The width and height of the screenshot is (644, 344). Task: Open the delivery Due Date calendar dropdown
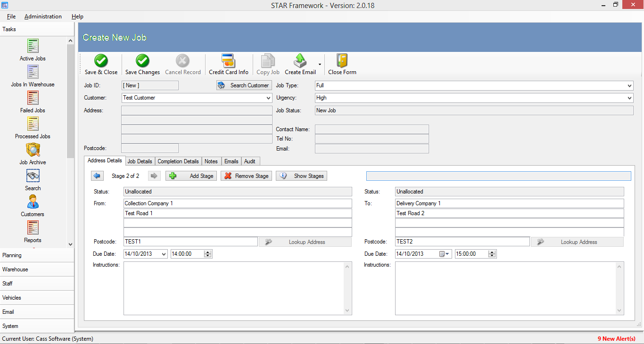click(445, 254)
